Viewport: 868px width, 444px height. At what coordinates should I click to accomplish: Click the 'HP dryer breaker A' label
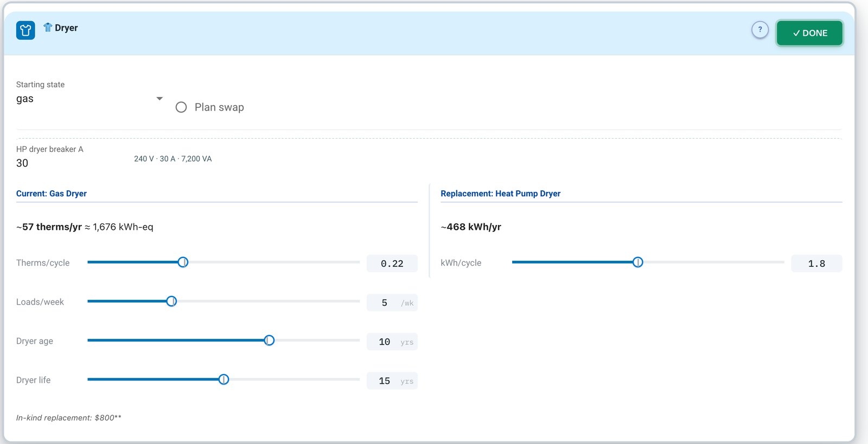50,149
